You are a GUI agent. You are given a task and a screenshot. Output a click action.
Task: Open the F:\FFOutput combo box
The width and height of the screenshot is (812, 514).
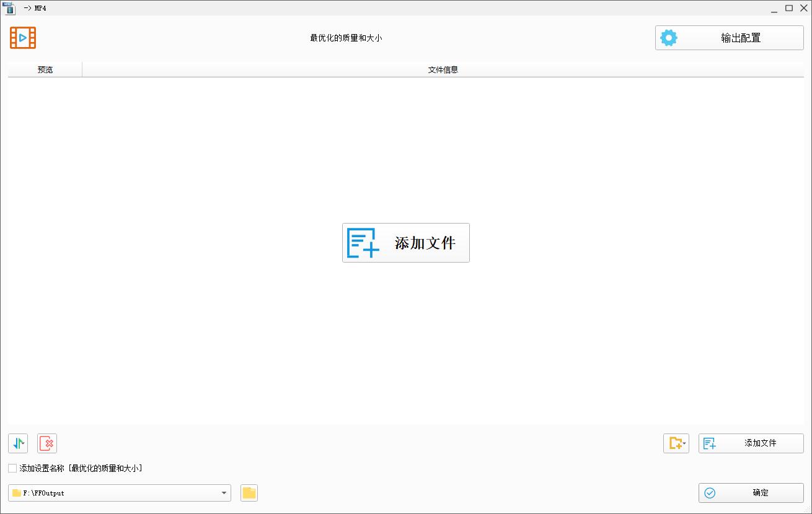coord(119,493)
